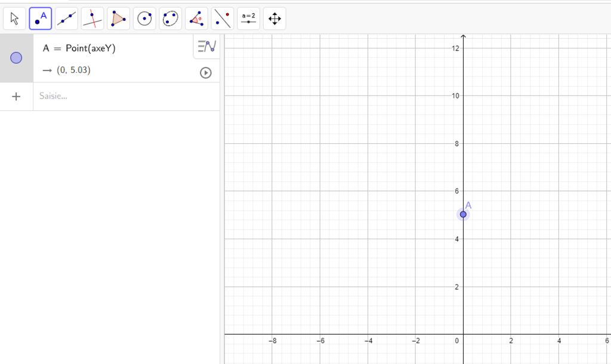Start animation with the play button
Screen dimensions: 611x364
click(206, 73)
